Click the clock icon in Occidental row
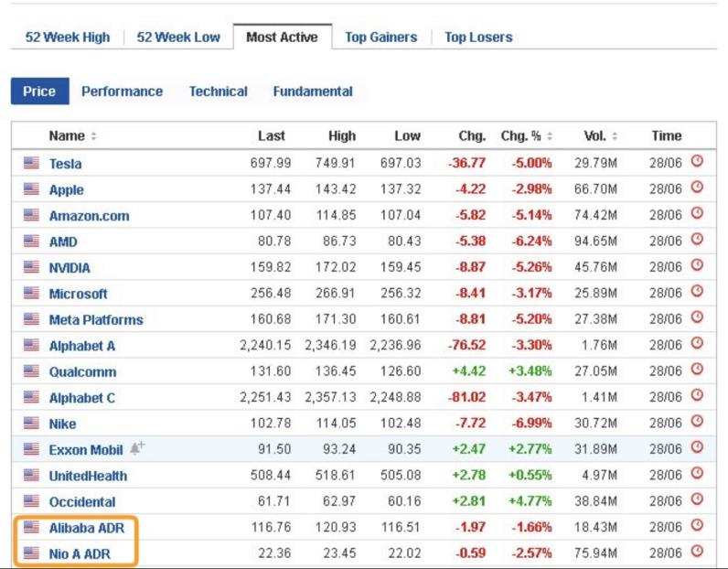 697,499
